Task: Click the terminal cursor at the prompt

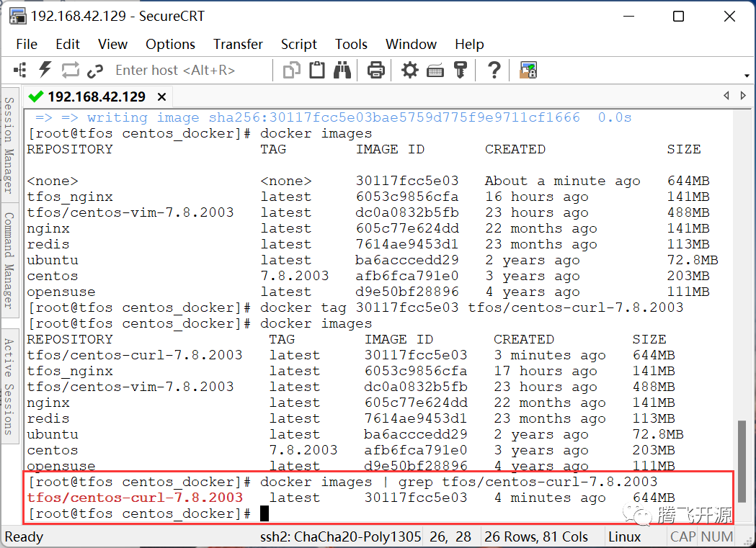Action: coord(264,513)
